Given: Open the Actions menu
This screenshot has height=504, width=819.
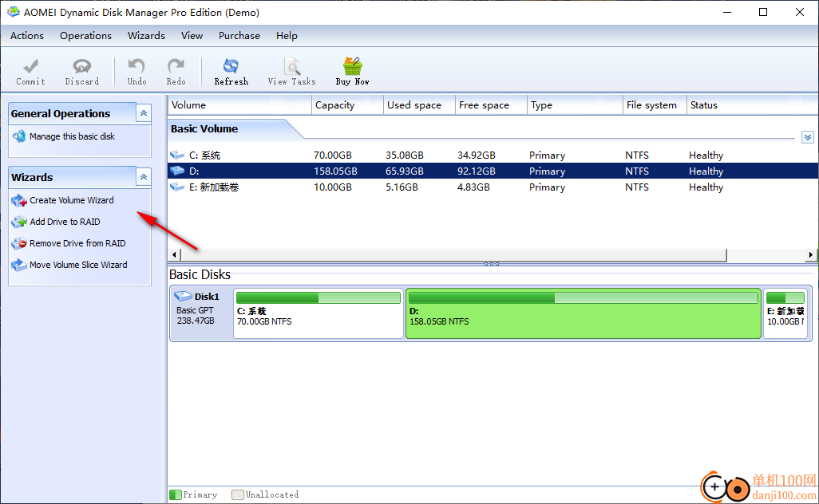Looking at the screenshot, I should 27,35.
